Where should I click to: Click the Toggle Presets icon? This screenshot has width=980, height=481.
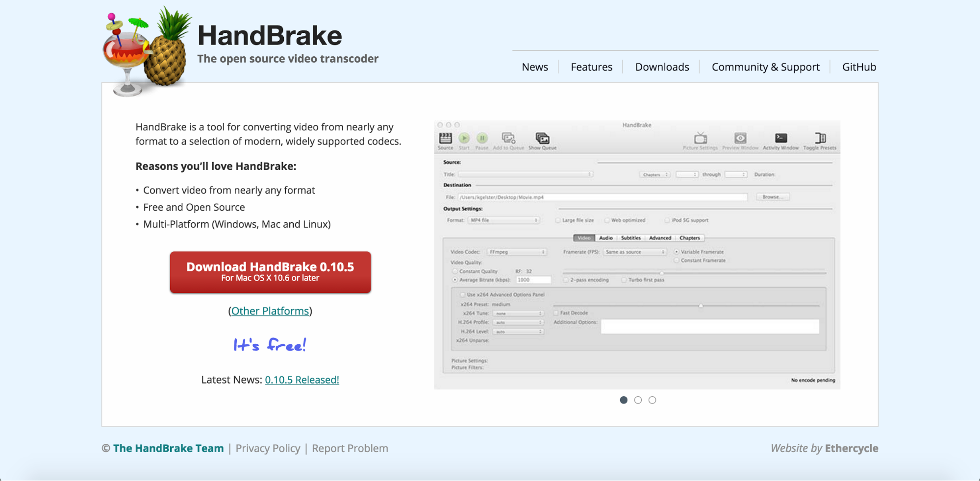pos(820,139)
